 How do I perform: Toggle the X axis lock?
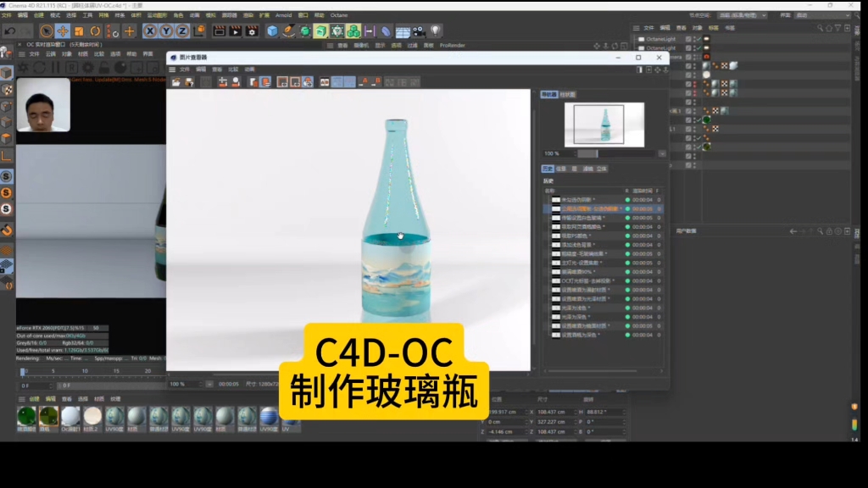[150, 30]
